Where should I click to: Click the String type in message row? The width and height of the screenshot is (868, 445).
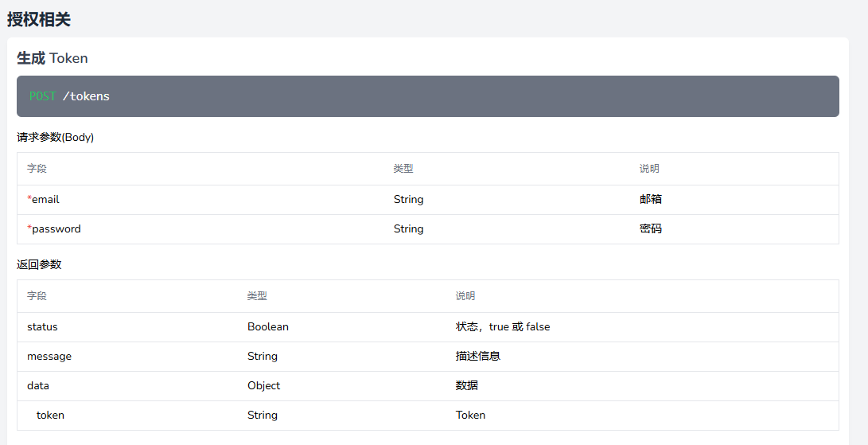(263, 357)
